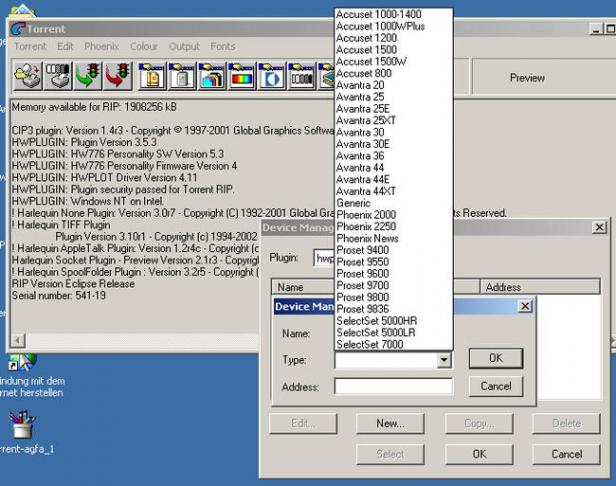Image resolution: width=616 pixels, height=486 pixels.
Task: Pick SelectSet 7000 from the type list
Action: point(370,344)
